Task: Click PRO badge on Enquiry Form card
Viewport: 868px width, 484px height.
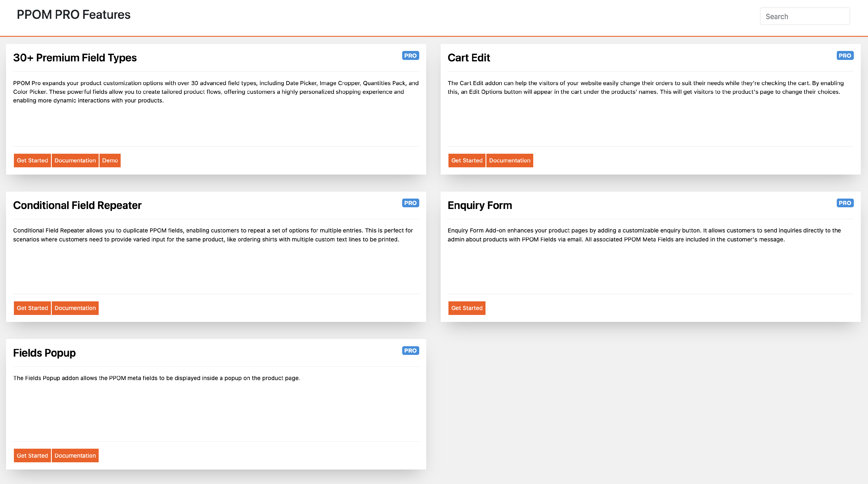Action: click(844, 203)
